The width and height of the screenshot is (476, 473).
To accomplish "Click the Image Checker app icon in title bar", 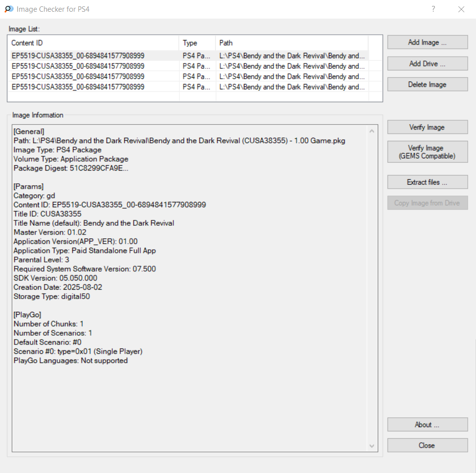I will [9, 9].
